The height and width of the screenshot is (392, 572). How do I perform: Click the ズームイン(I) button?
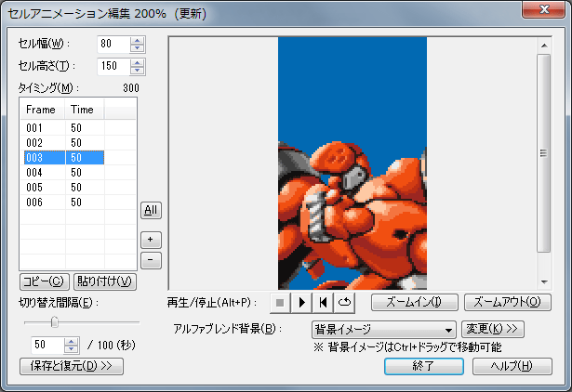coord(415,303)
